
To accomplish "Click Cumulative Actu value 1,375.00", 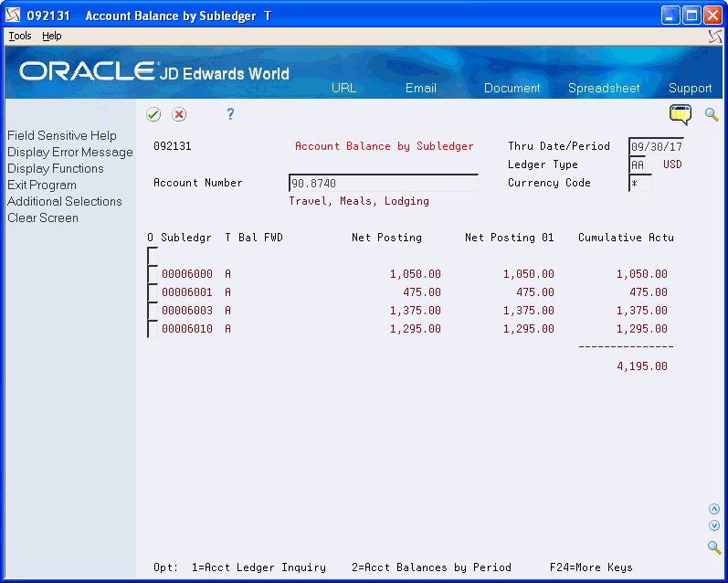I will point(641,311).
